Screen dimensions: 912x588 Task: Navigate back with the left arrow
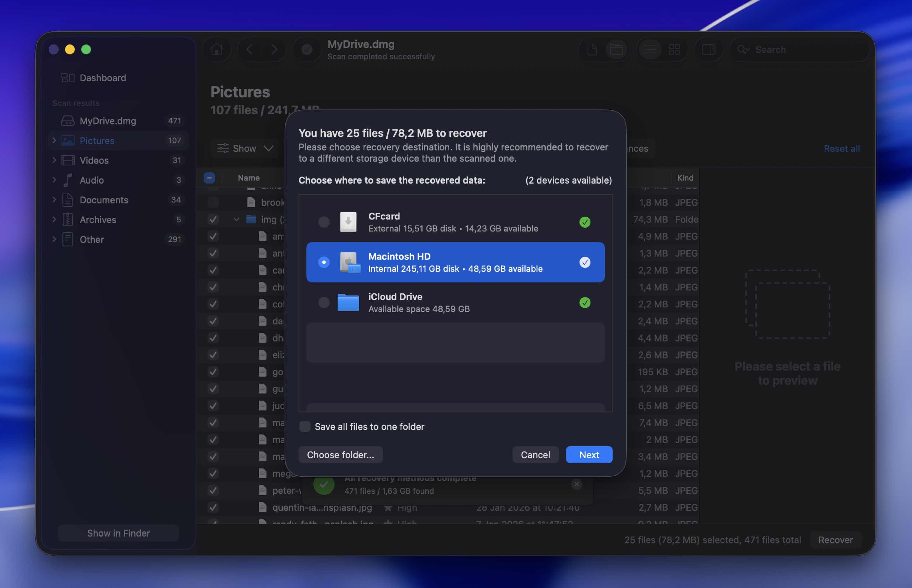(x=249, y=50)
